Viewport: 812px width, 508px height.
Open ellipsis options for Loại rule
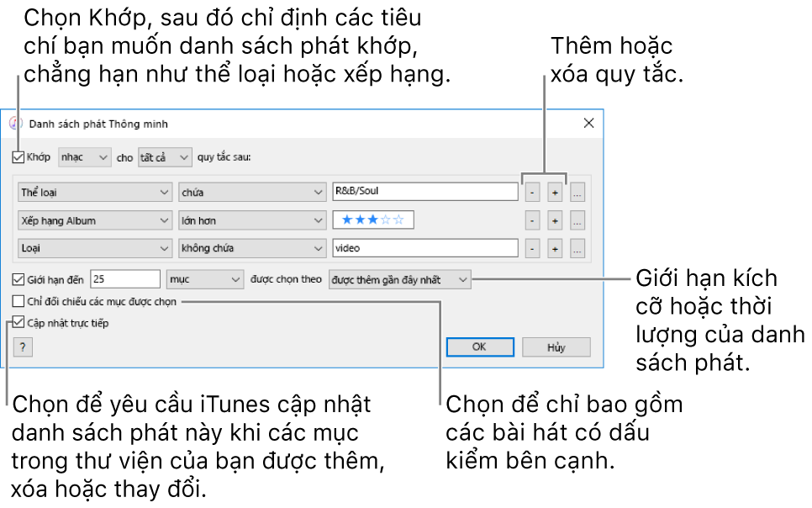[577, 248]
